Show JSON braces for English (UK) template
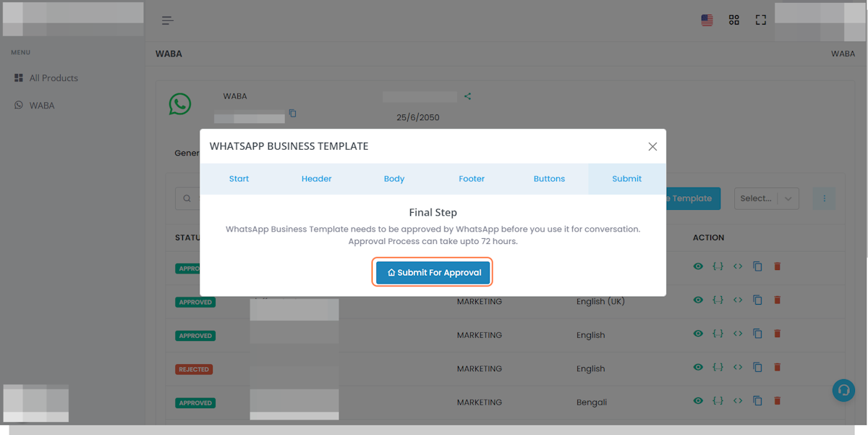Viewport: 868px width, 435px height. point(718,300)
